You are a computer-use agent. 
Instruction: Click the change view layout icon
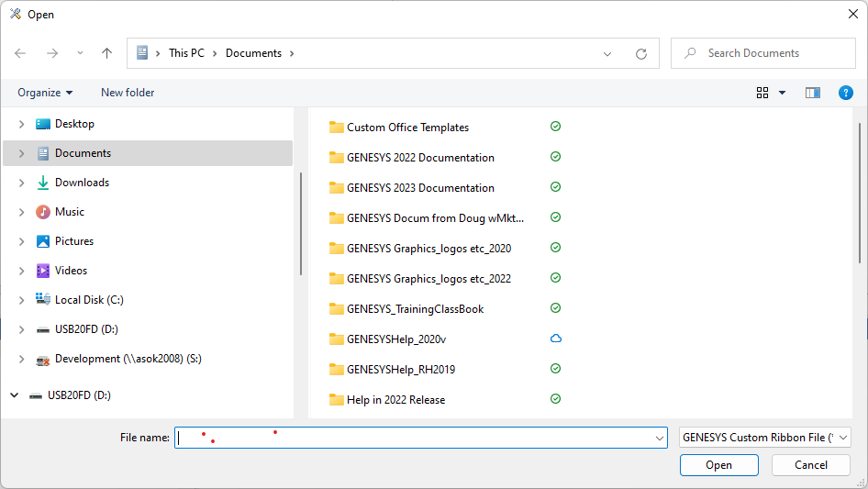coord(762,93)
